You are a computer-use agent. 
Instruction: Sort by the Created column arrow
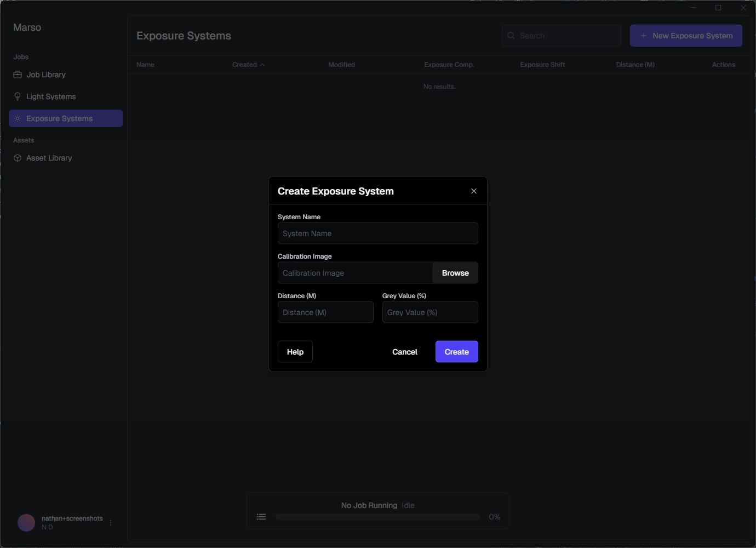(x=262, y=65)
